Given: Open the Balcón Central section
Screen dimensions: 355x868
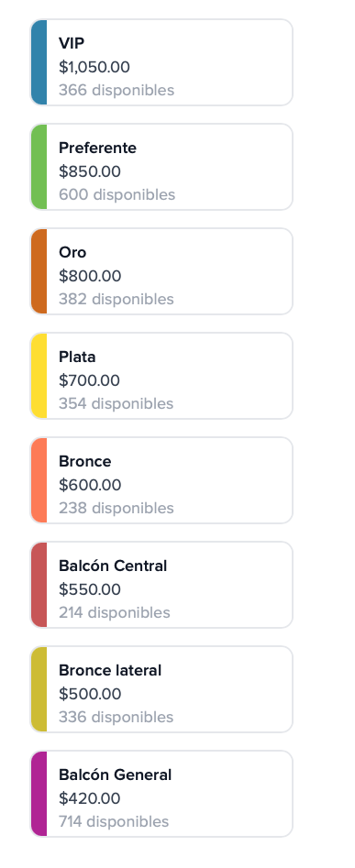Looking at the screenshot, I should [x=161, y=585].
